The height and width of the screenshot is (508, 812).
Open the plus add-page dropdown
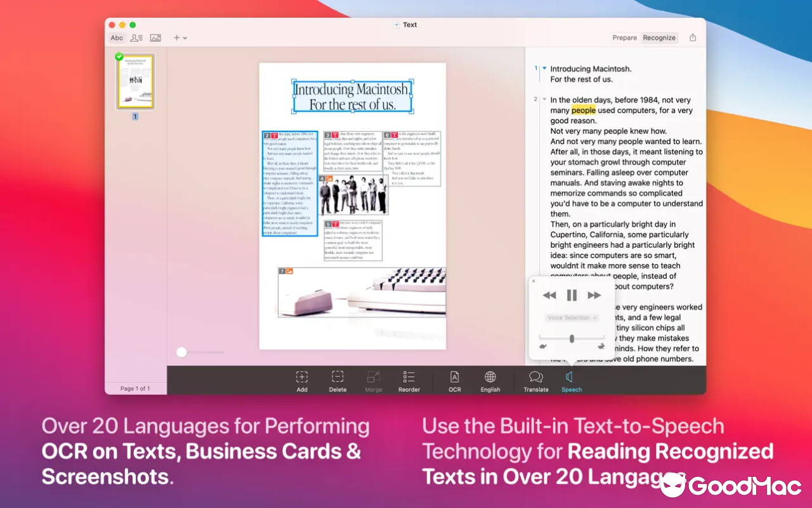pos(180,38)
